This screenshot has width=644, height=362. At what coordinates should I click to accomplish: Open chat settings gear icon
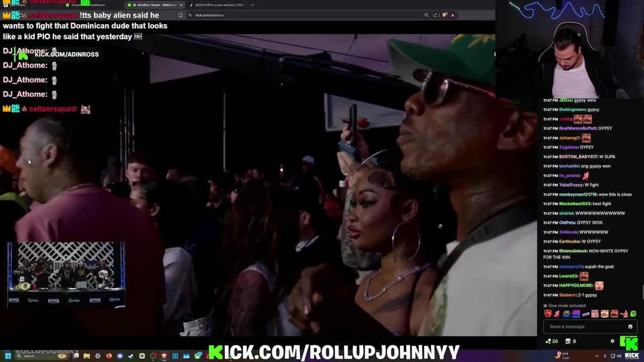point(612,341)
